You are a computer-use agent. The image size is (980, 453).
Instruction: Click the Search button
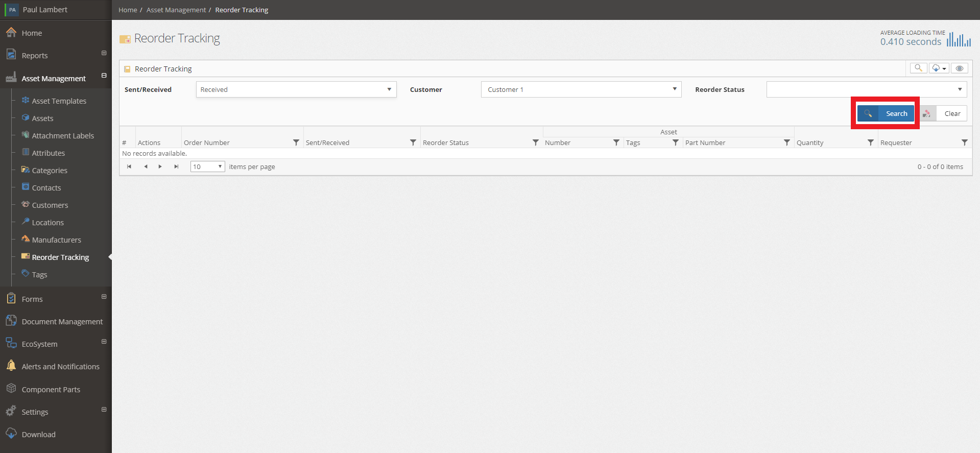coord(886,113)
